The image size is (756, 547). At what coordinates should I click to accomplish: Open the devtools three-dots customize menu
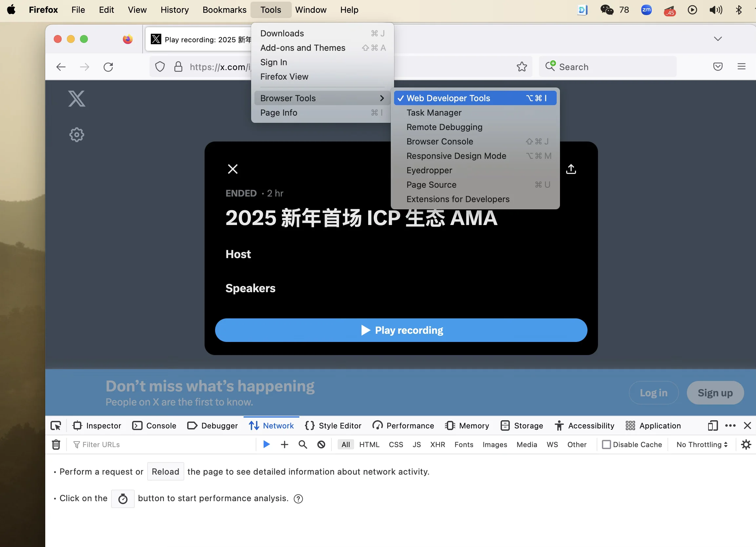tap(730, 426)
